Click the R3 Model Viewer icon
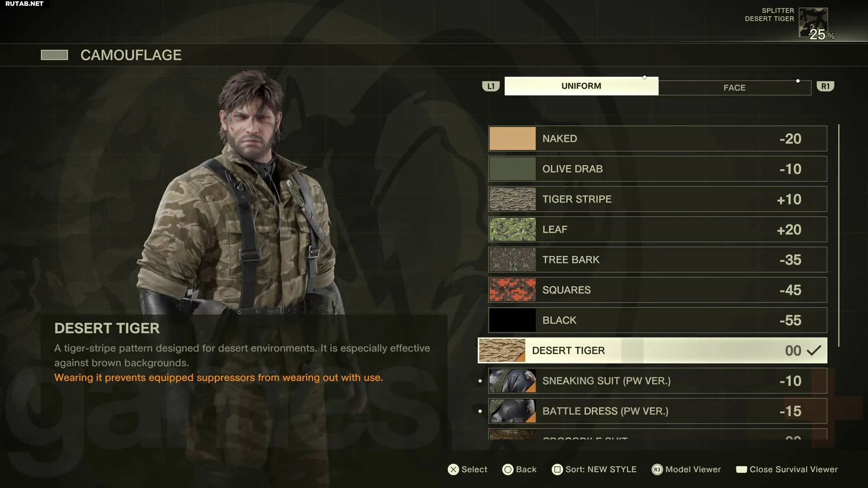 (657, 469)
